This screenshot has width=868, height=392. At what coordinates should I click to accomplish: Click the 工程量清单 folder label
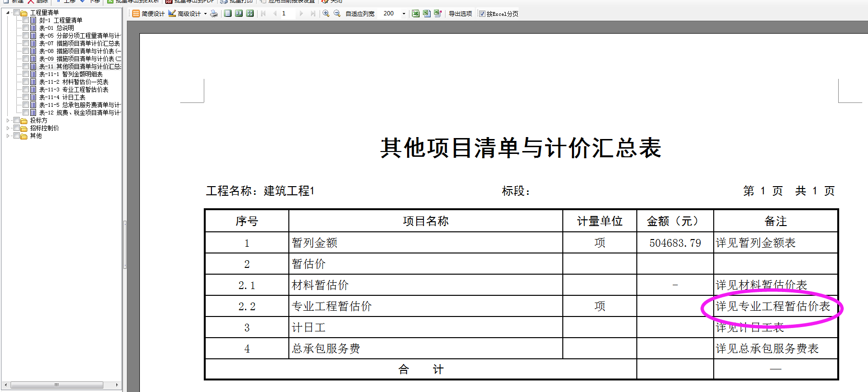pyautogui.click(x=44, y=13)
